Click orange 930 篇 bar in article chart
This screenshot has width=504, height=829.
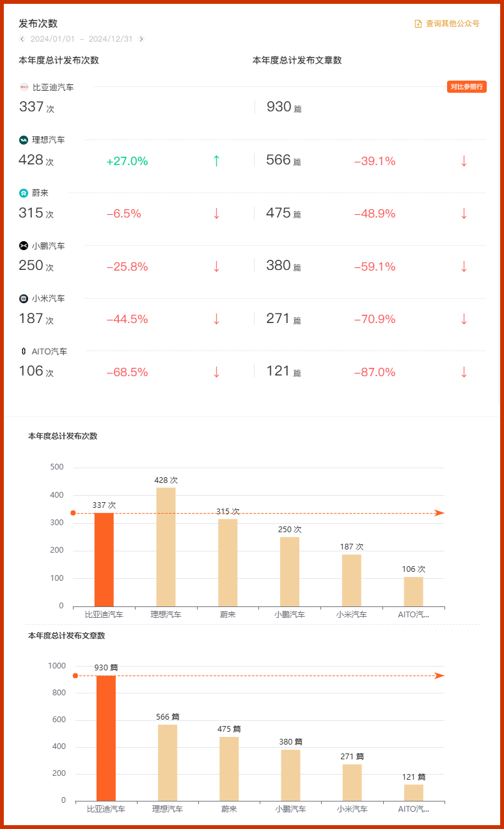[x=106, y=738]
